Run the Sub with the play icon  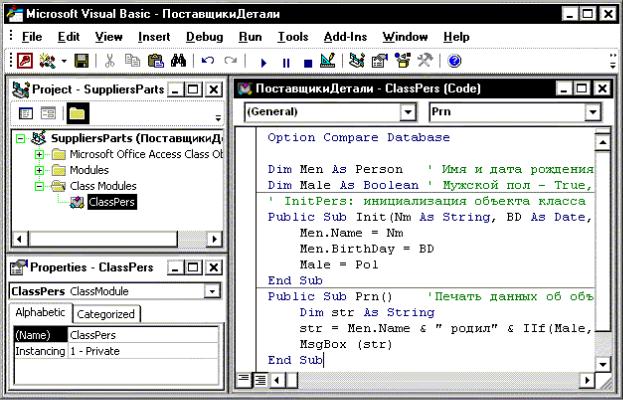click(x=263, y=62)
